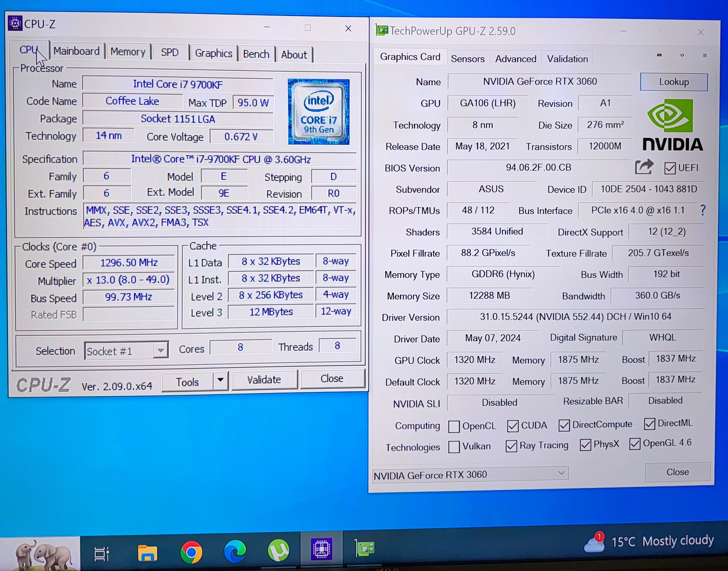
Task: Click the GPU-Z title bar app icon
Action: pyautogui.click(x=381, y=30)
